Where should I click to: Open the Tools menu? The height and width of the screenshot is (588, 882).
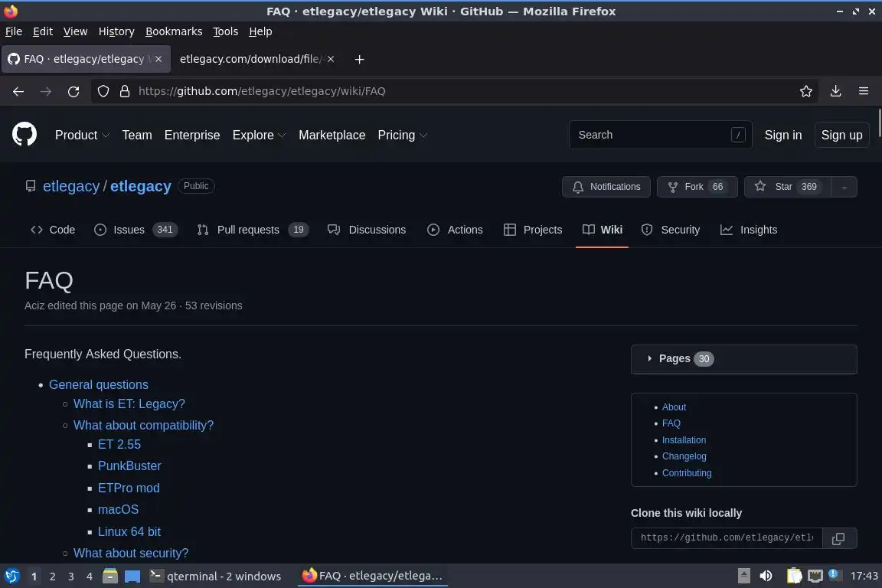click(x=226, y=31)
